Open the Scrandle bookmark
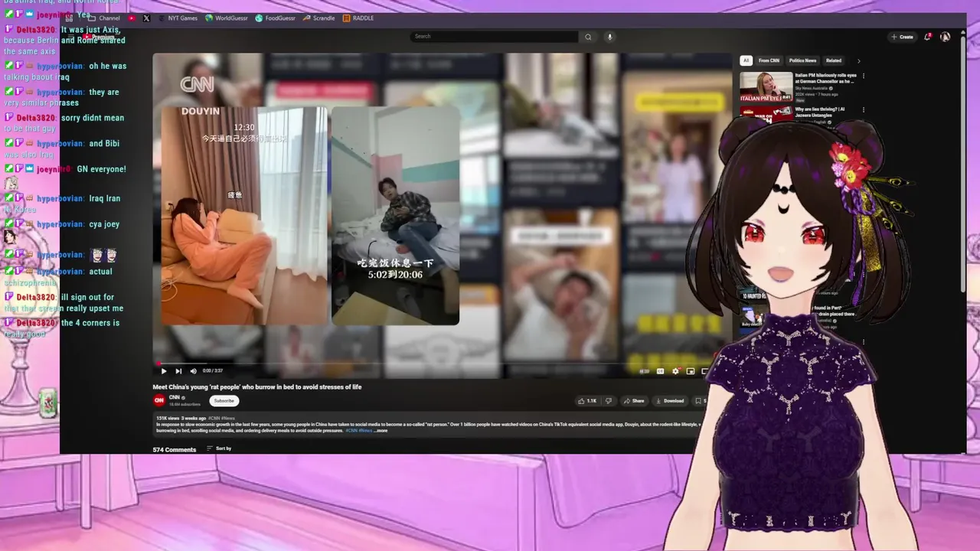The width and height of the screenshot is (980, 551). click(318, 18)
